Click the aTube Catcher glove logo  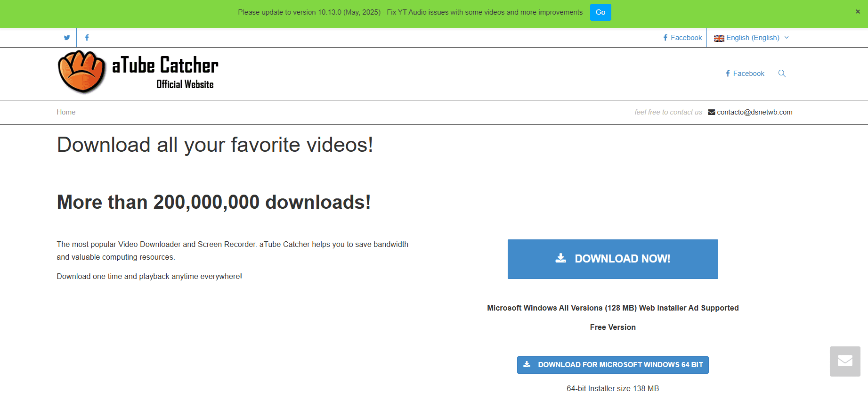pos(81,72)
